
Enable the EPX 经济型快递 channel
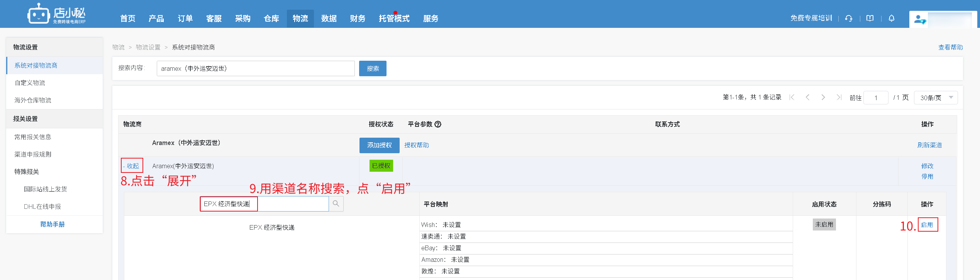tap(927, 225)
